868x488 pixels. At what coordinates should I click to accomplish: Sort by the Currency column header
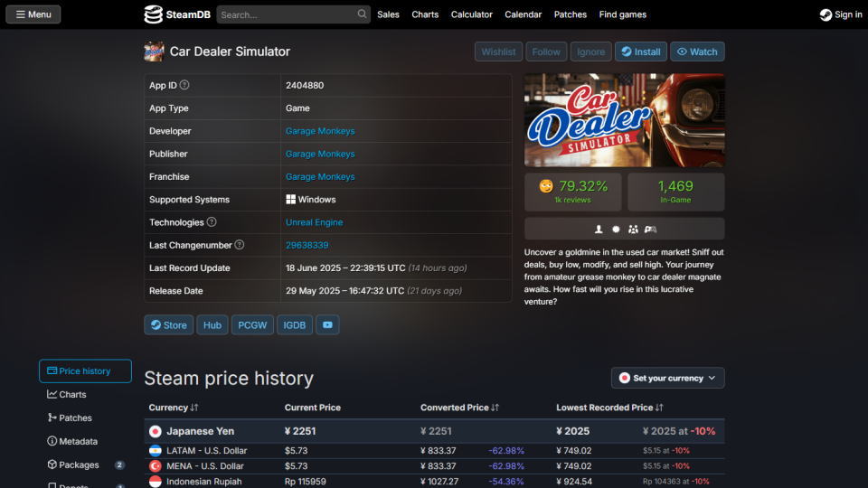pos(174,408)
